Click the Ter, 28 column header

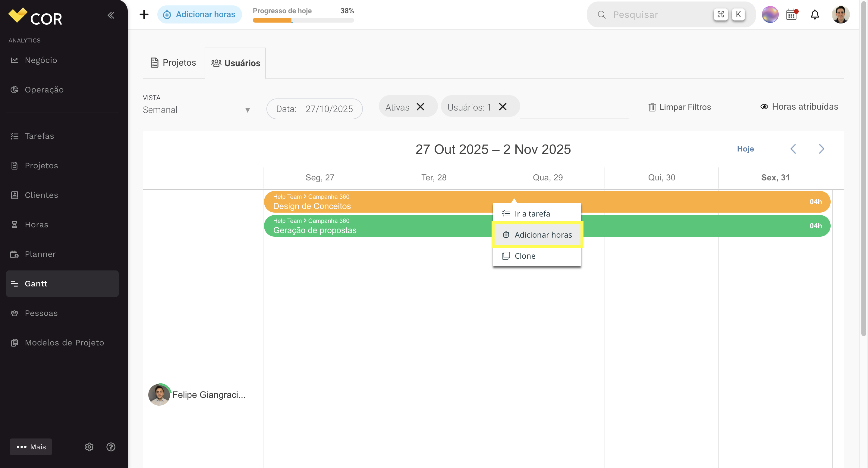pos(434,178)
